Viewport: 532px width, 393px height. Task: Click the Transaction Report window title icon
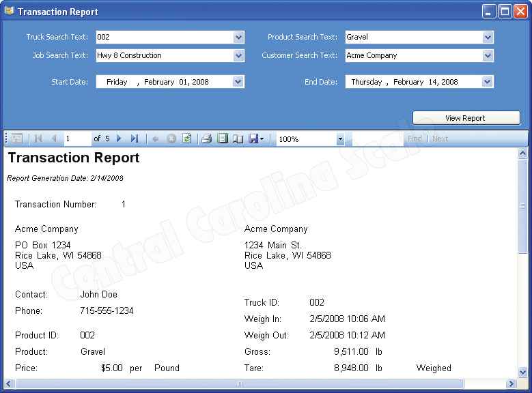[9, 11]
